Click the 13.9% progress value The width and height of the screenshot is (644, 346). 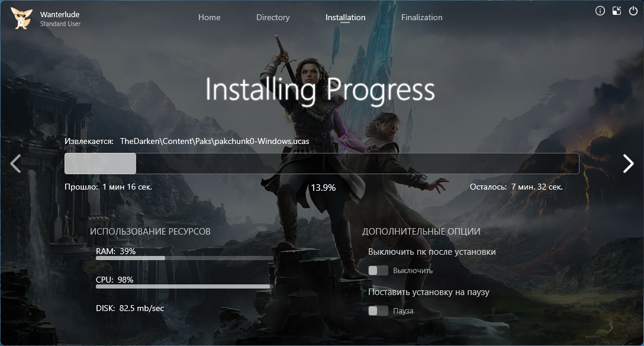(x=323, y=188)
